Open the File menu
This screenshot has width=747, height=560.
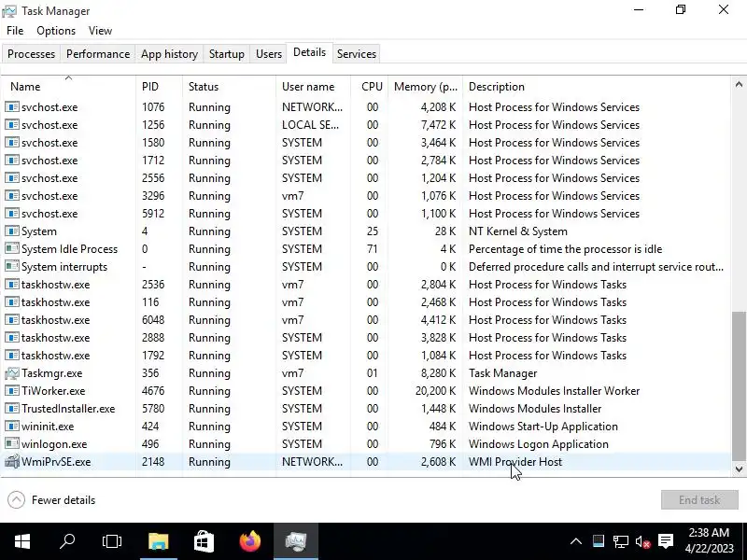point(15,31)
